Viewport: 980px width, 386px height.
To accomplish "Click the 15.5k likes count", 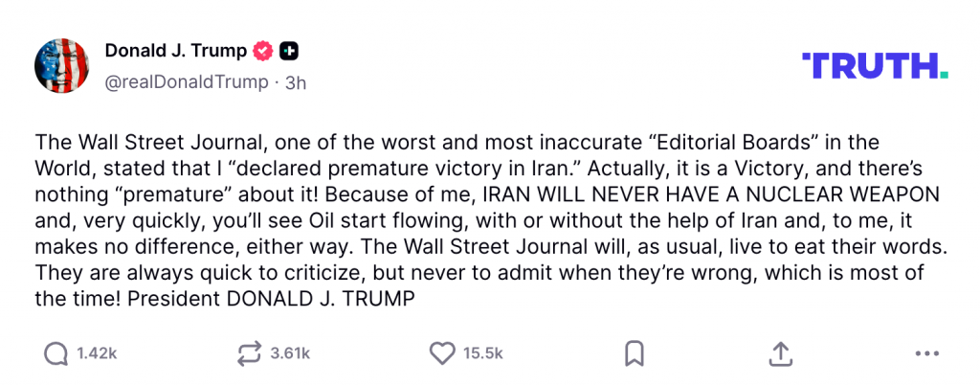I will 483,353.
